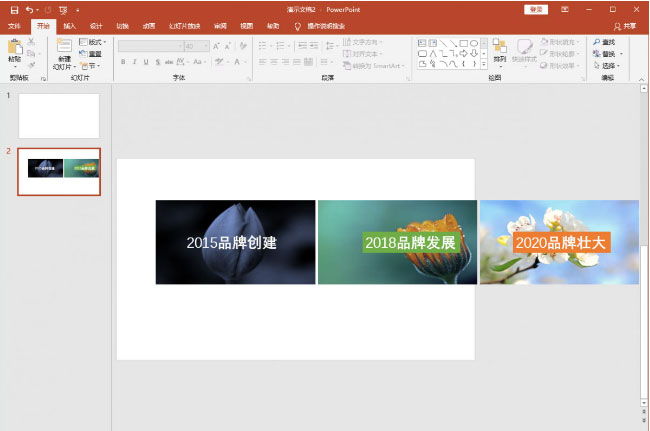Cut the selection with the scissors icon
Image resolution: width=650 pixels, height=431 pixels.
(31, 41)
